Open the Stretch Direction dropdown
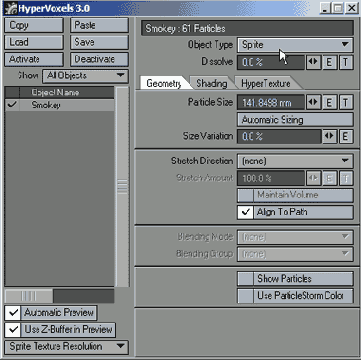 pyautogui.click(x=295, y=161)
